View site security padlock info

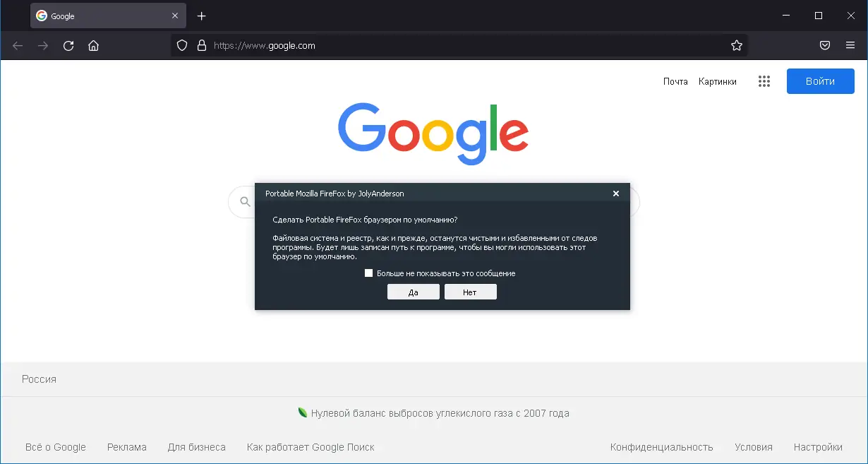point(202,46)
